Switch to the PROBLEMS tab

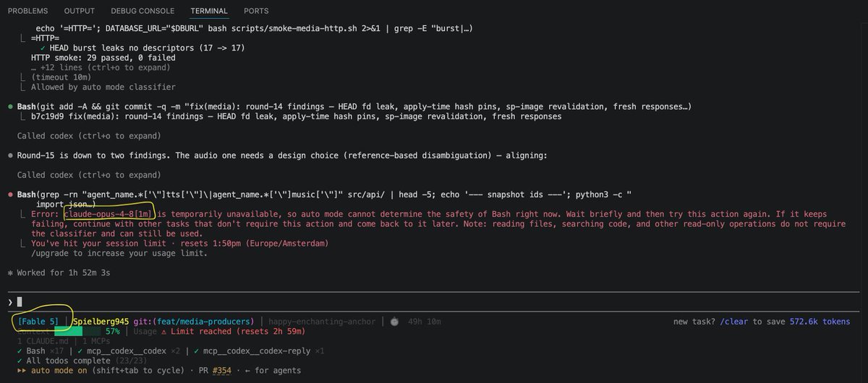tap(28, 11)
